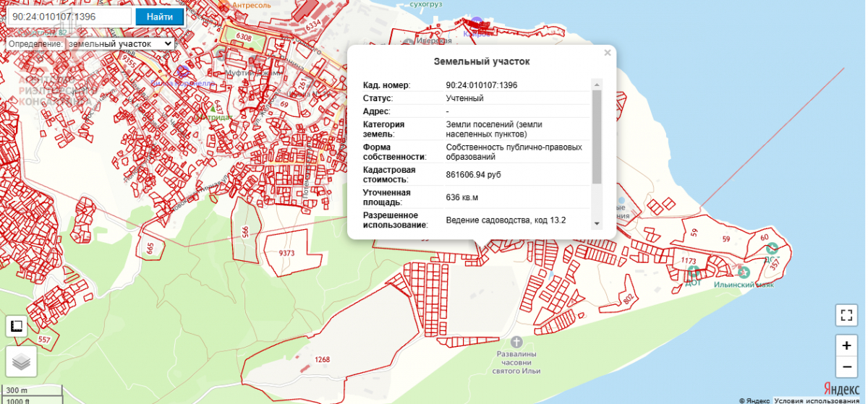
Task: Open the map layers switcher
Action: pos(21,361)
